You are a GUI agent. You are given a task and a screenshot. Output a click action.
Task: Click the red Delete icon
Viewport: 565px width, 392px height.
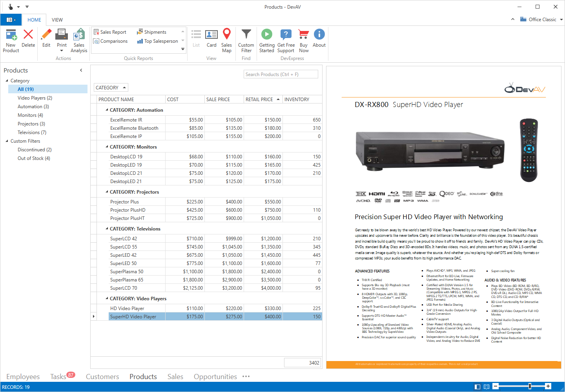click(28, 39)
